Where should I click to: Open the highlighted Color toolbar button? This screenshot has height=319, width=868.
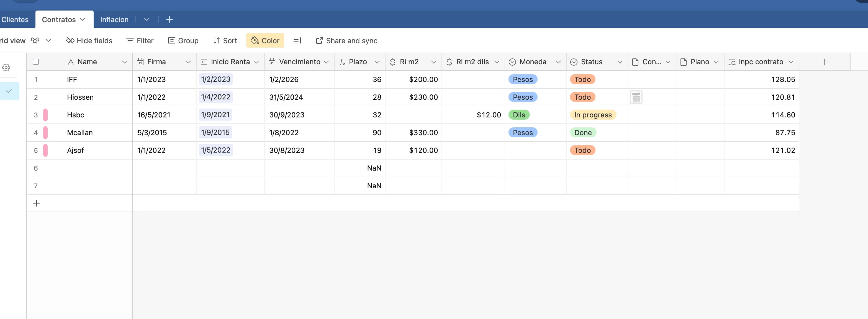265,40
